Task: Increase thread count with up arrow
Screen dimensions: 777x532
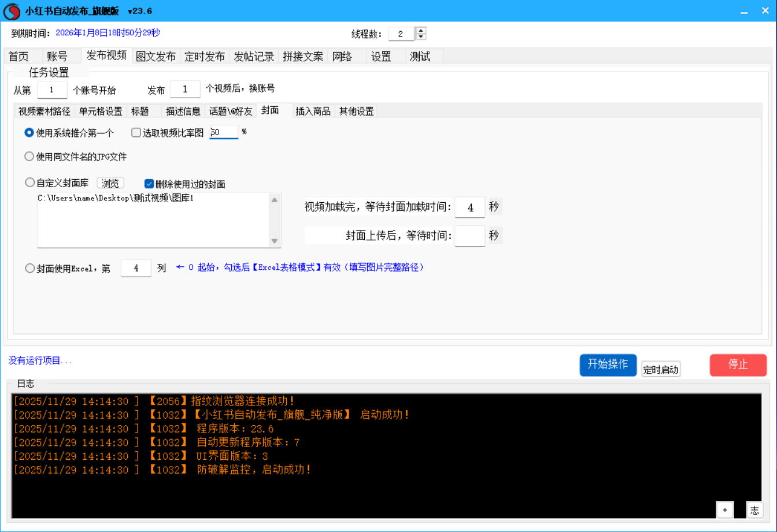Action: 421,31
